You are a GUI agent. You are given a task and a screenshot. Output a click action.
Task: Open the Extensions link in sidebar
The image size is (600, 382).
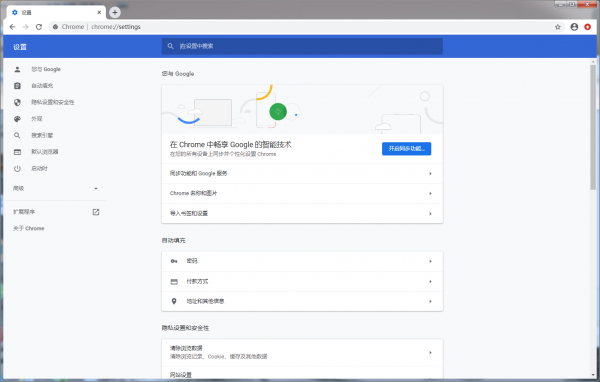(x=24, y=212)
